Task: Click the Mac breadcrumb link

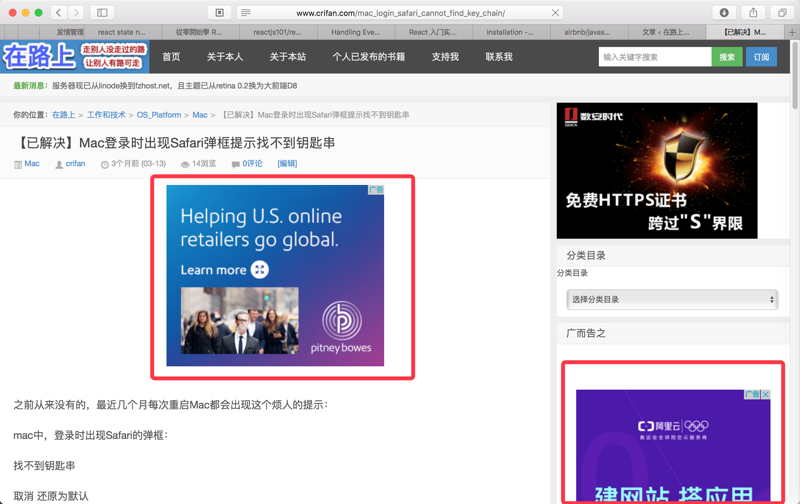Action: coord(200,115)
